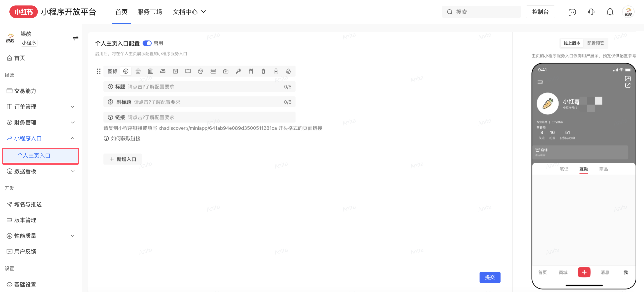
Task: Choose the drink cup icon option
Action: click(x=263, y=71)
